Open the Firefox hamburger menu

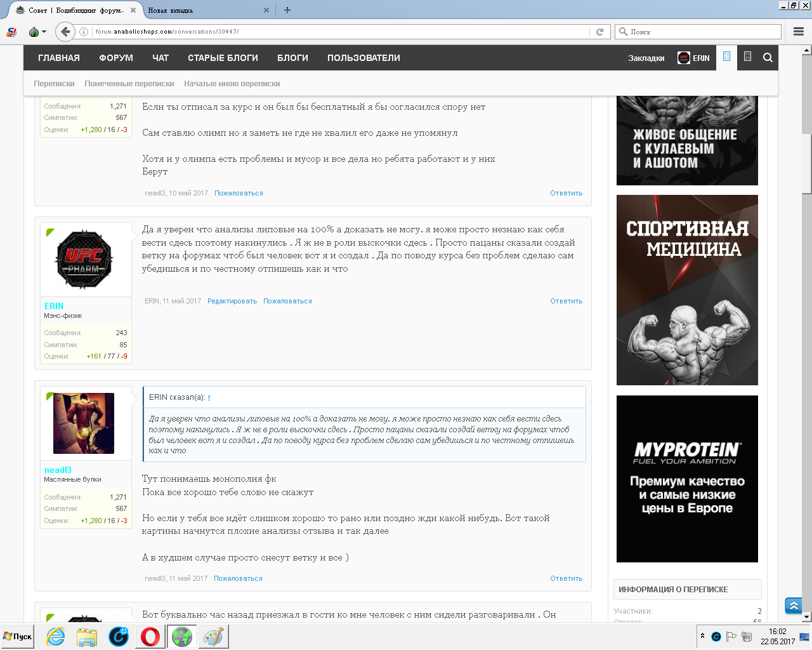[799, 32]
